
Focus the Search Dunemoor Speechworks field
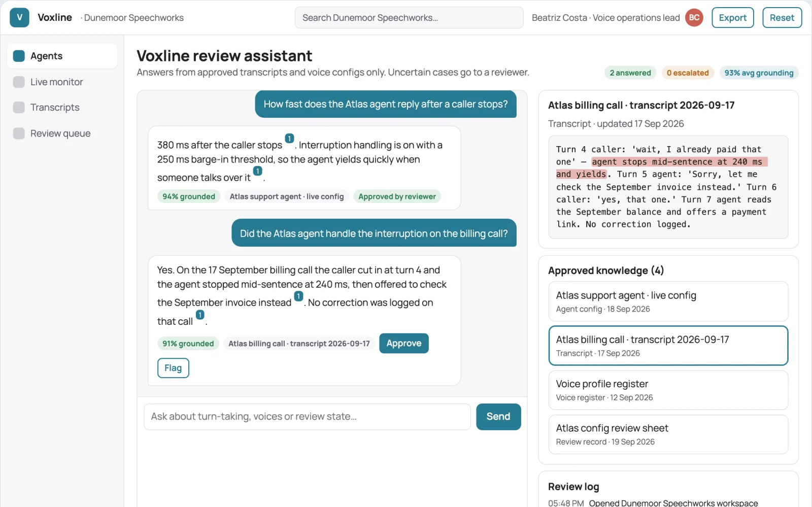pos(409,18)
